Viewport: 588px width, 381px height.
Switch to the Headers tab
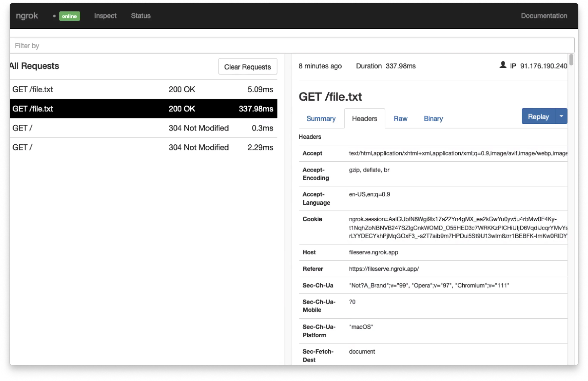coord(364,119)
